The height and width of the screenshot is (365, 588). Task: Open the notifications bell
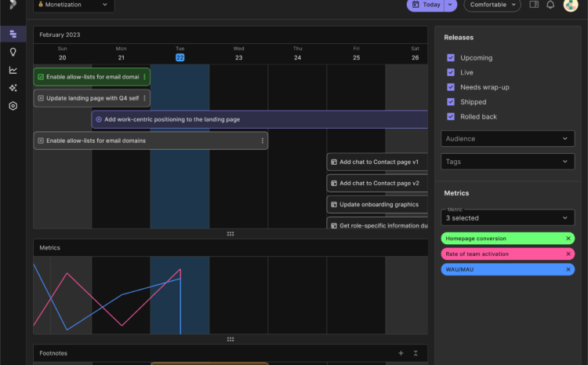coord(550,5)
